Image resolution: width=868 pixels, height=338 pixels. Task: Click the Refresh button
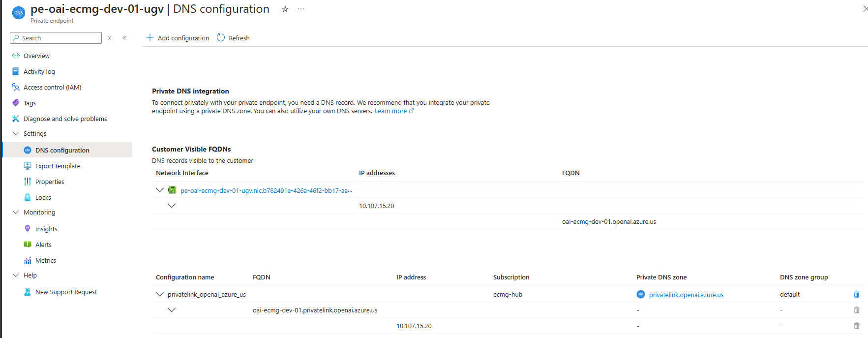pos(234,38)
